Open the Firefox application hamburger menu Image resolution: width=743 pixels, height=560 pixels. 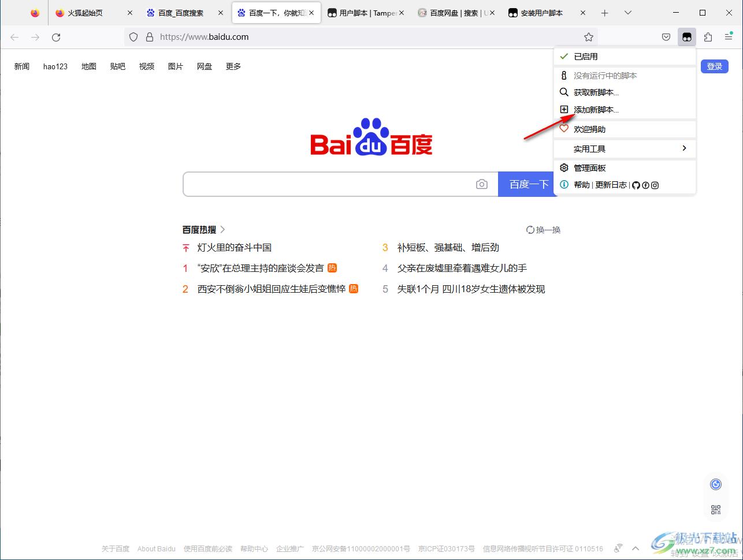tap(729, 37)
